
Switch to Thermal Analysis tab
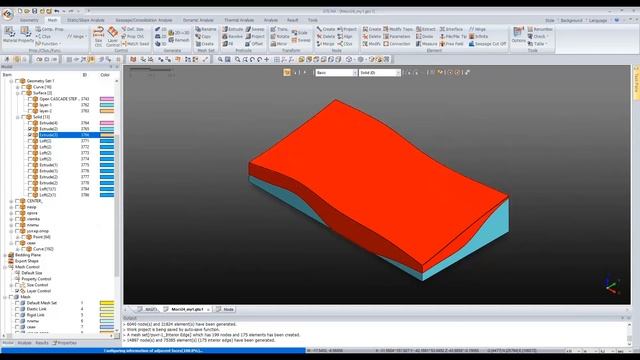[x=239, y=20]
